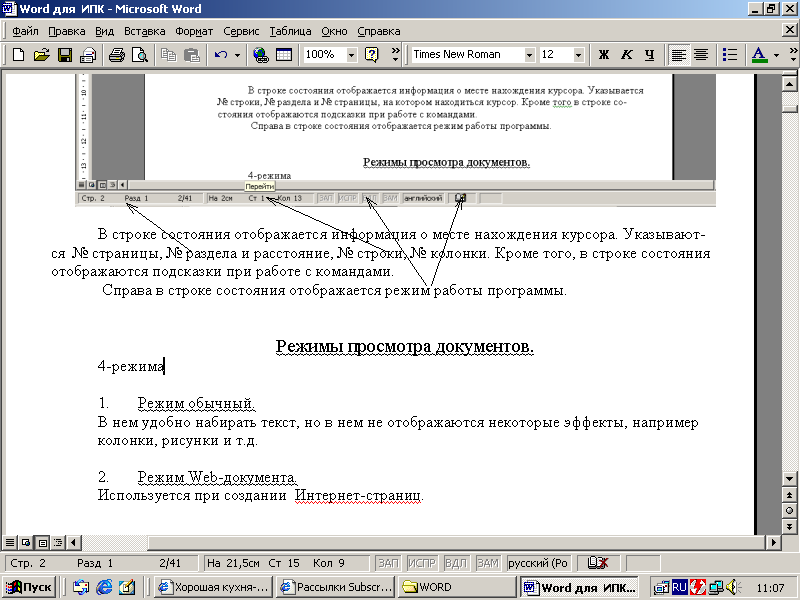Close the document with menu-bar X
Viewport: 800px width, 600px height.
(x=789, y=31)
